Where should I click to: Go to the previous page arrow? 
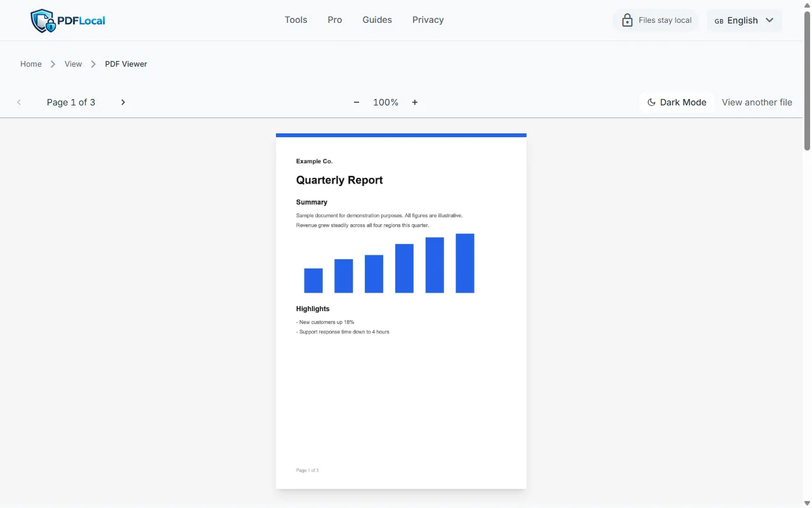(x=19, y=102)
